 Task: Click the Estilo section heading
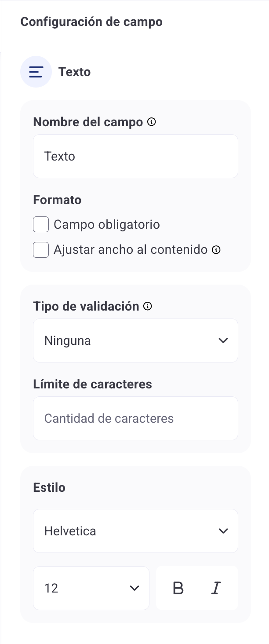tap(49, 487)
